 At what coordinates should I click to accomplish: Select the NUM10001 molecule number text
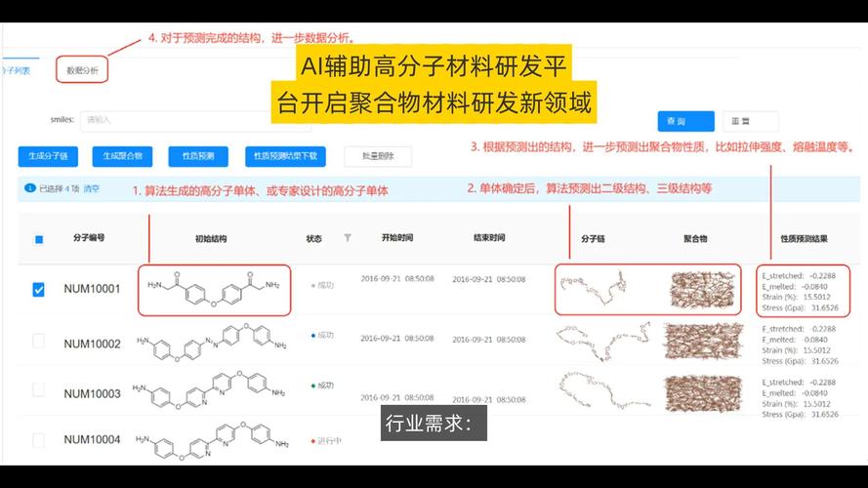point(92,289)
